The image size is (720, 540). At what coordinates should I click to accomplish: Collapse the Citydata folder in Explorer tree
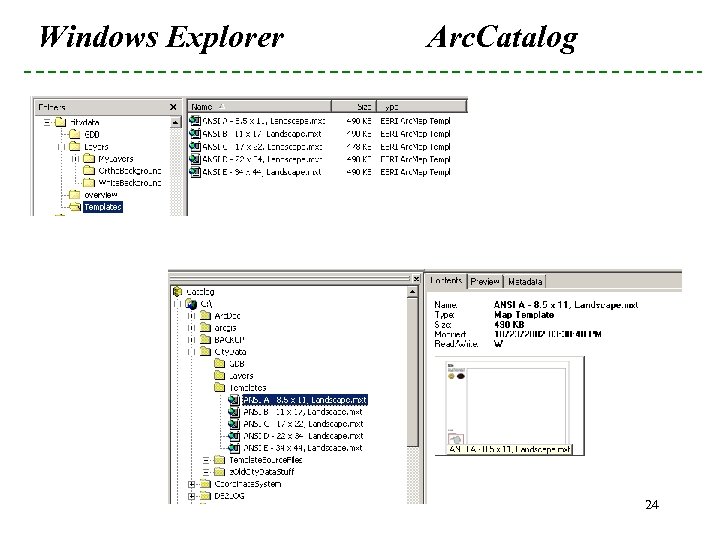(47, 122)
